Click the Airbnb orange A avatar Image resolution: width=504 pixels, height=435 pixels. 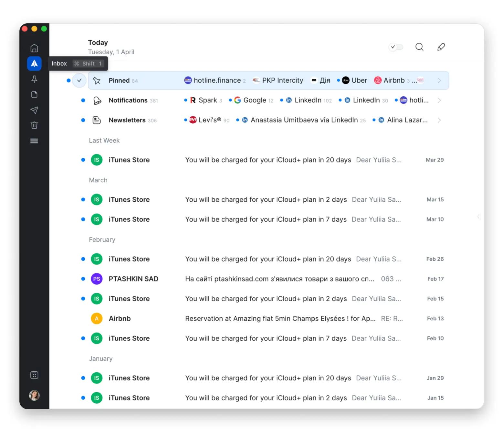tap(97, 319)
